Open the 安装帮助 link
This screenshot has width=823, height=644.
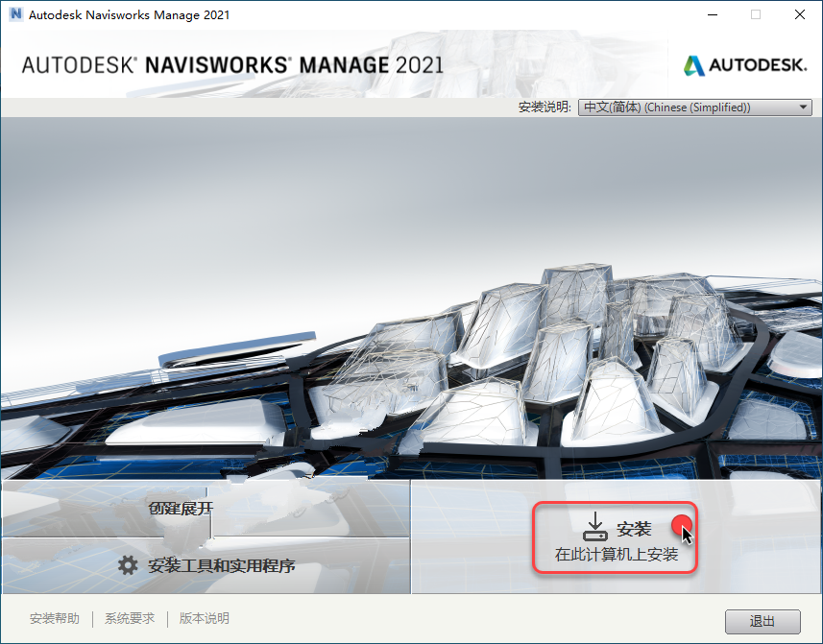(x=55, y=618)
